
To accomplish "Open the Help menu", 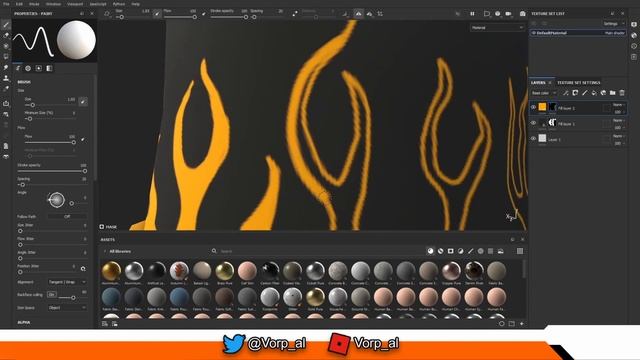I will click(136, 4).
